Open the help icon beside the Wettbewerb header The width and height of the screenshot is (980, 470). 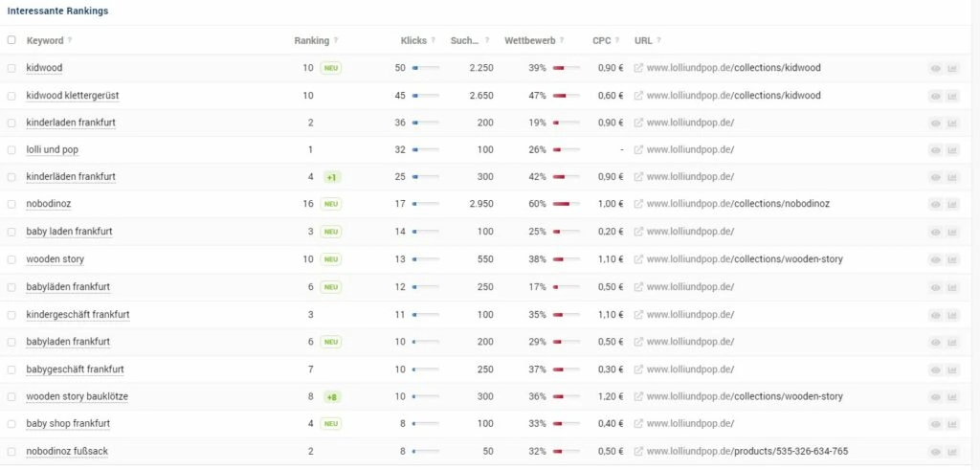coord(561,40)
